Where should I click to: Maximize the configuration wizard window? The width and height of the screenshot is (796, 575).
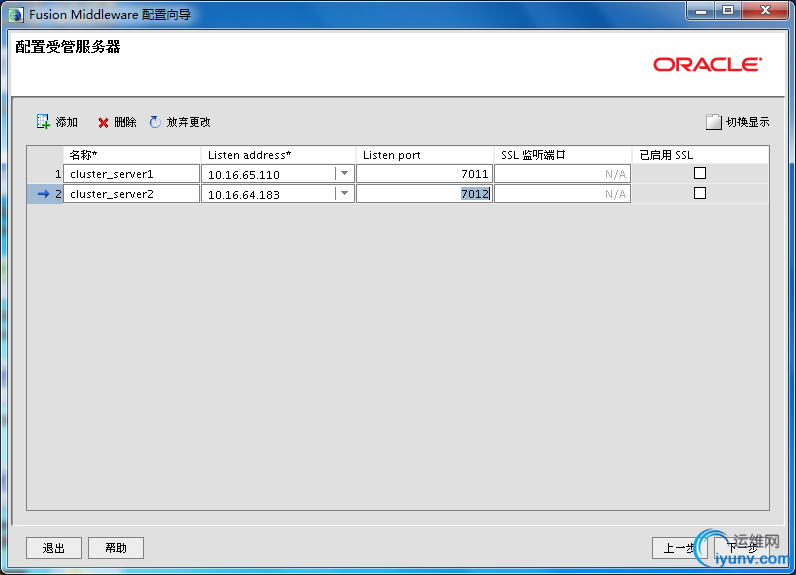point(728,11)
